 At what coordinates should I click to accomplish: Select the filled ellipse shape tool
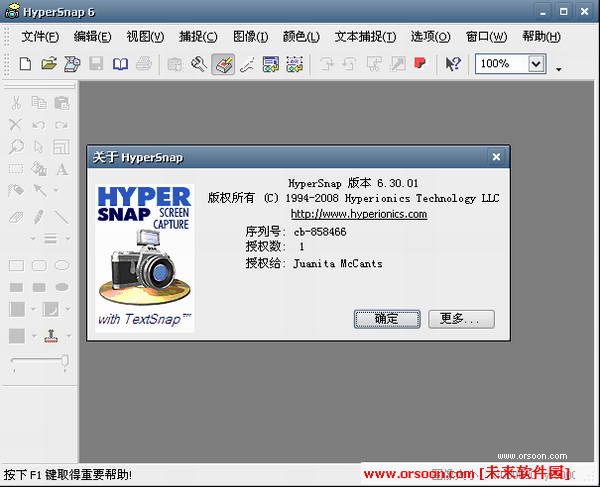tap(62, 287)
